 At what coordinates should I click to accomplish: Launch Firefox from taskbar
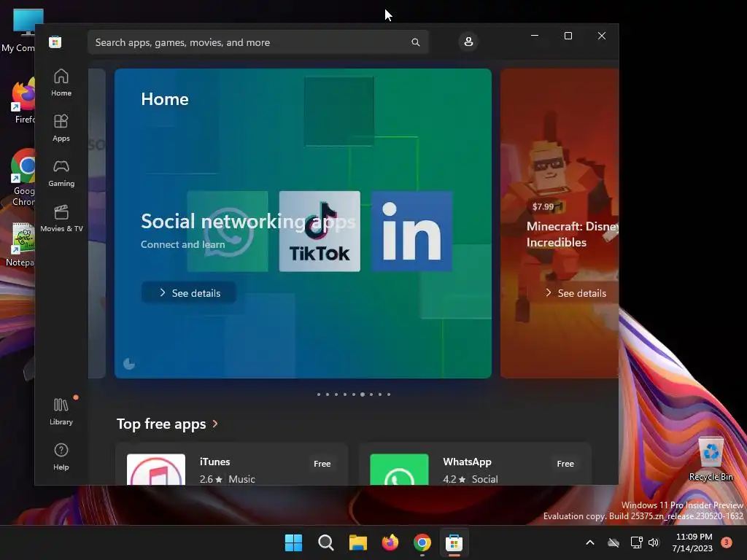click(x=390, y=542)
